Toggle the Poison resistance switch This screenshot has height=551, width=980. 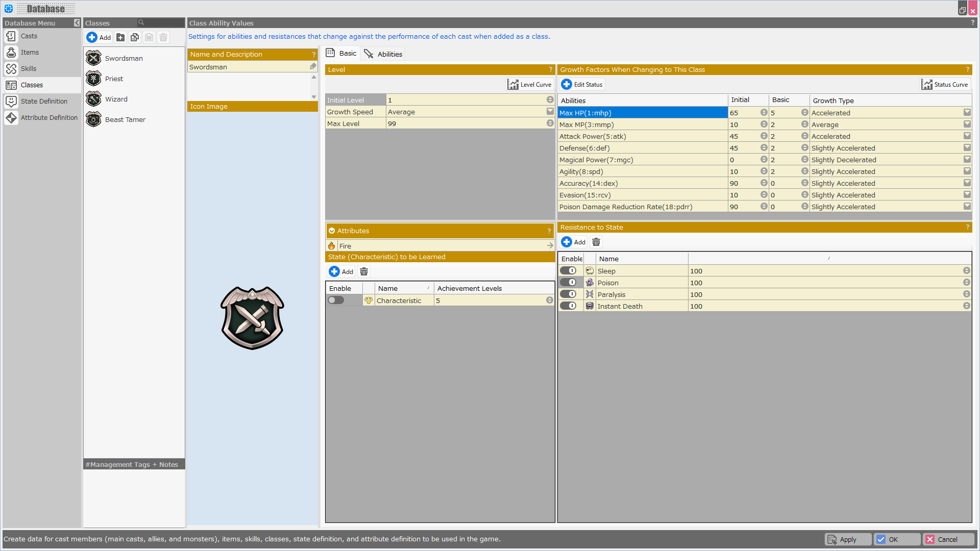point(568,283)
